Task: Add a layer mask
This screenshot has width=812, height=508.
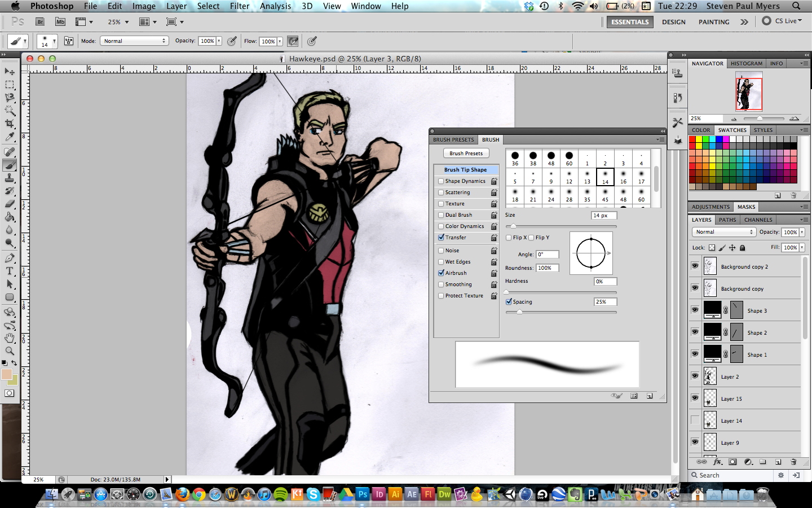Action: 732,462
